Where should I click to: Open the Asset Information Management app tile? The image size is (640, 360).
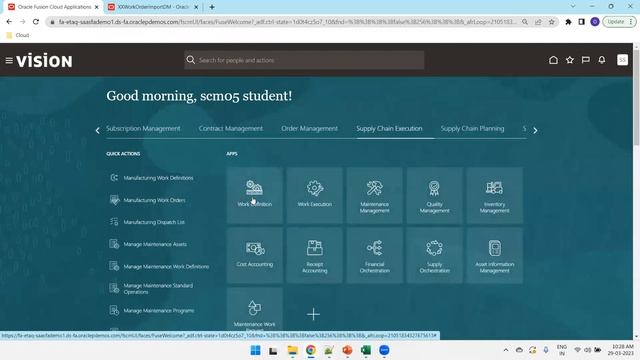(x=494, y=255)
